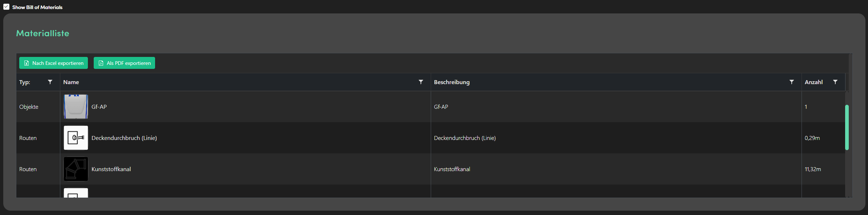Click the Nach Excel exportieren button
Screen dimensions: 868x215
click(53, 63)
